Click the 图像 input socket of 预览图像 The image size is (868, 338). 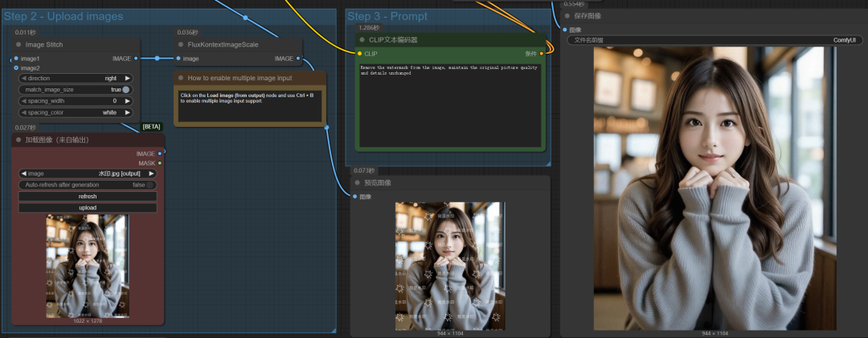354,197
